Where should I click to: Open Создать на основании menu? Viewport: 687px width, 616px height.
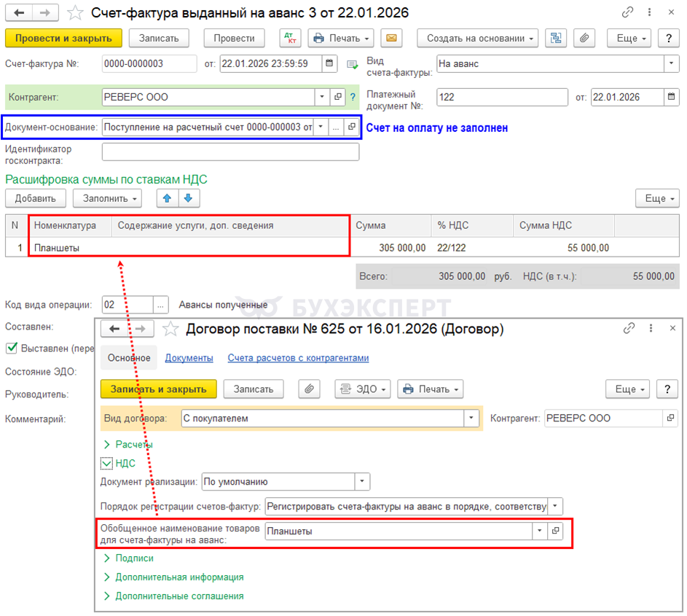pos(478,38)
